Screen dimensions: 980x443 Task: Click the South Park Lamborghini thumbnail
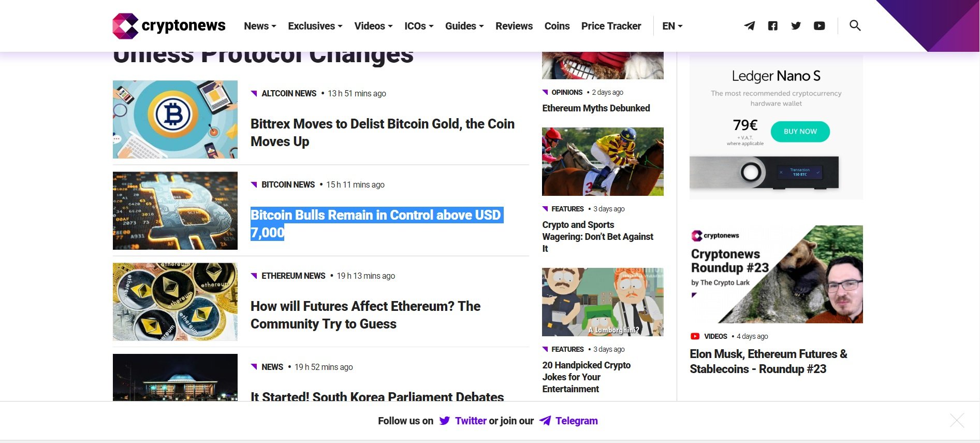[603, 302]
